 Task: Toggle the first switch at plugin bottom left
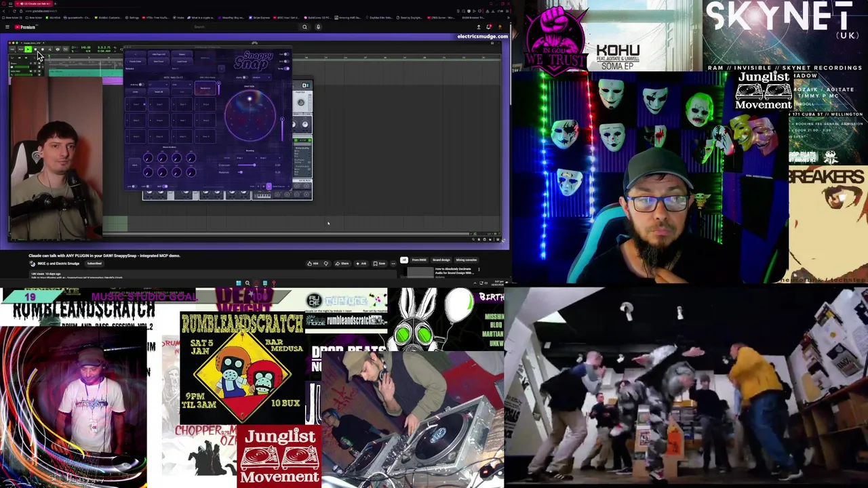134,186
